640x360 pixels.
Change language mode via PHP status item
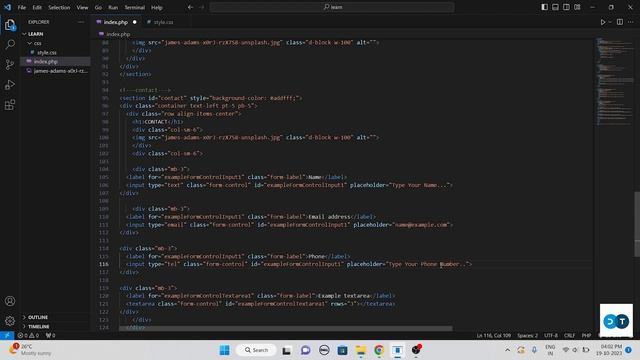pyautogui.click(x=587, y=335)
